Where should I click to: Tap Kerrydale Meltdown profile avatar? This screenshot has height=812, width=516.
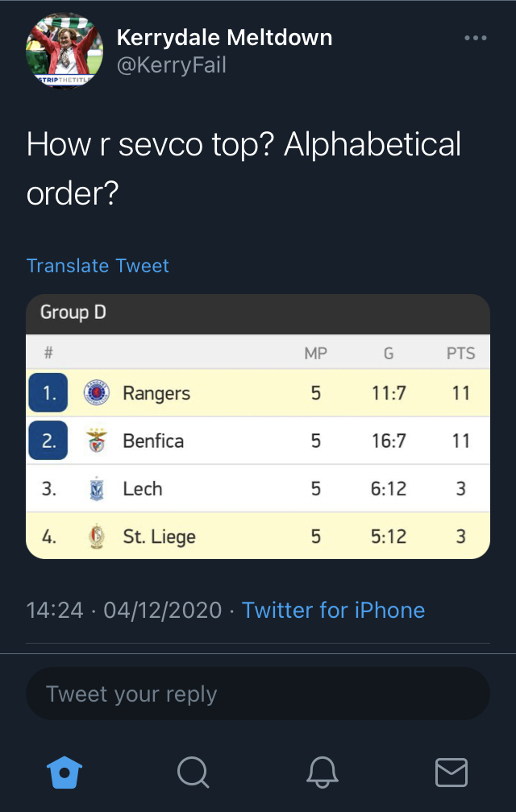pos(64,50)
